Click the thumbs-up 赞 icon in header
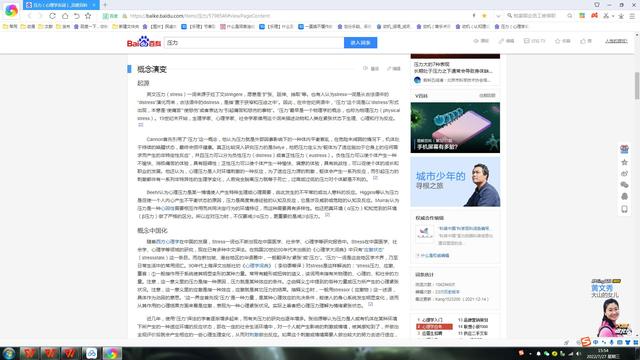Viewport: 640px width, 360px height. pos(586,41)
